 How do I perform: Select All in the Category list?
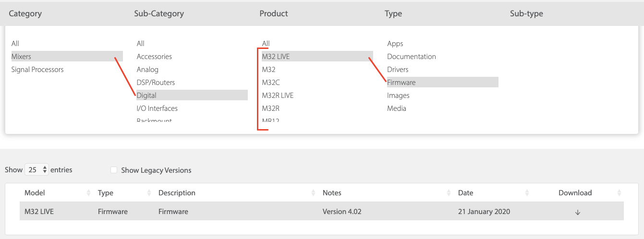point(15,44)
